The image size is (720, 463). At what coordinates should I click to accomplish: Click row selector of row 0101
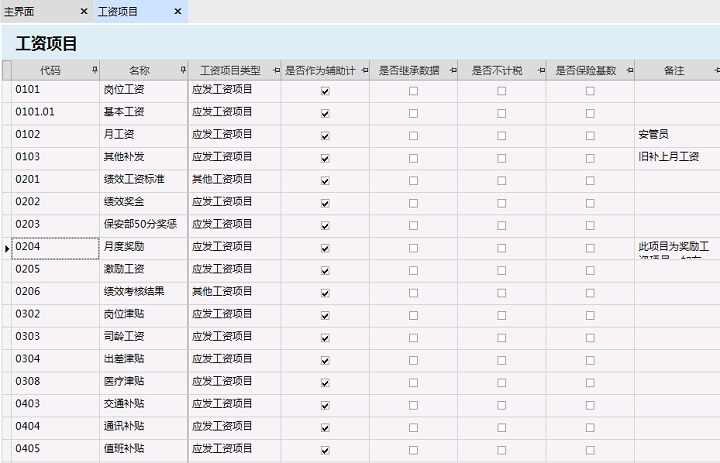click(7, 91)
